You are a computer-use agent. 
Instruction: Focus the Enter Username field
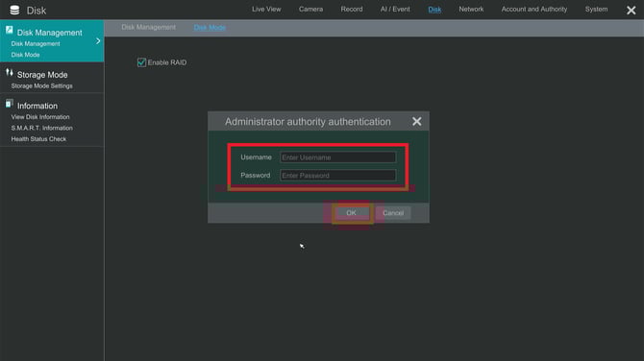[338, 157]
